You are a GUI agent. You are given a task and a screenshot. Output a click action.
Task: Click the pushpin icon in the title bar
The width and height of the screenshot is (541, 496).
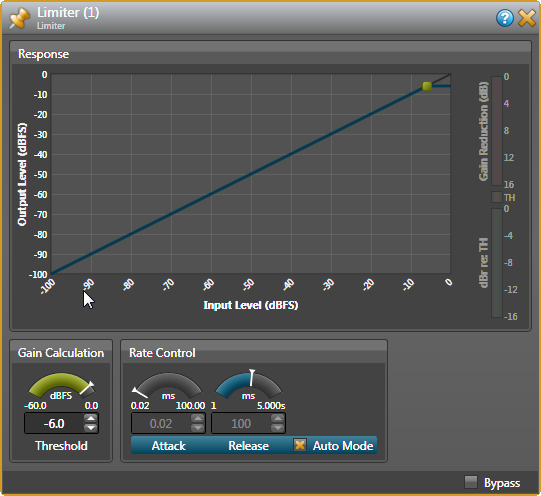[19, 18]
